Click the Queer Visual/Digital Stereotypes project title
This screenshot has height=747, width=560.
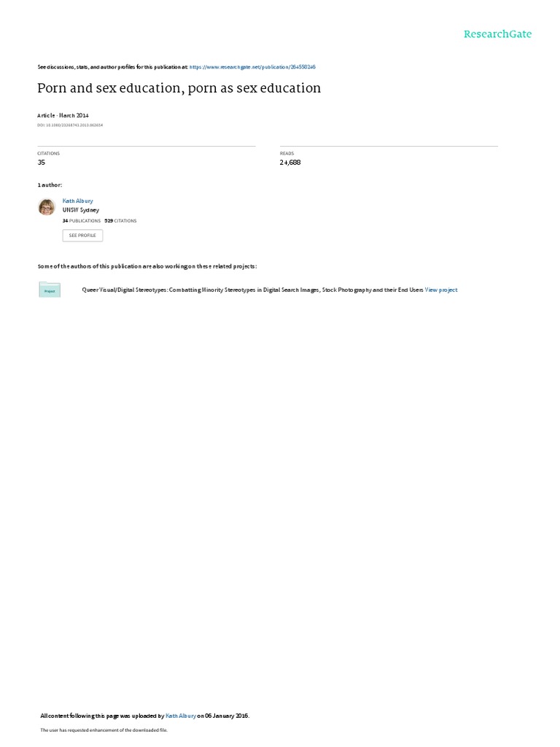(x=252, y=290)
